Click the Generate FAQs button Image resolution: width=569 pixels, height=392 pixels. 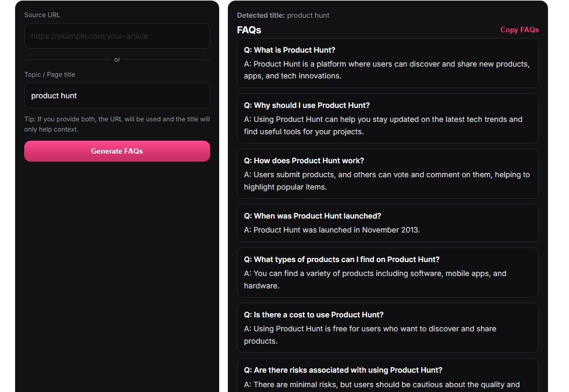(x=117, y=151)
